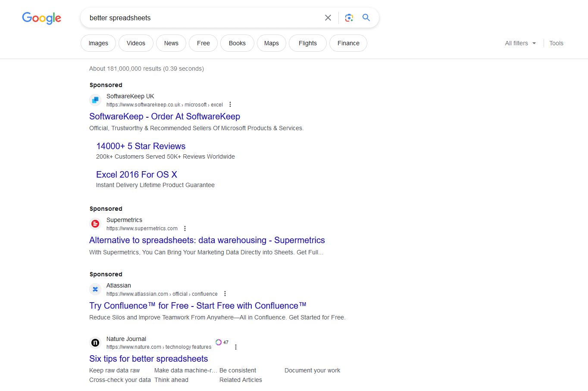Click 200k+ Customers Served description text
The width and height of the screenshot is (588, 391).
166,156
